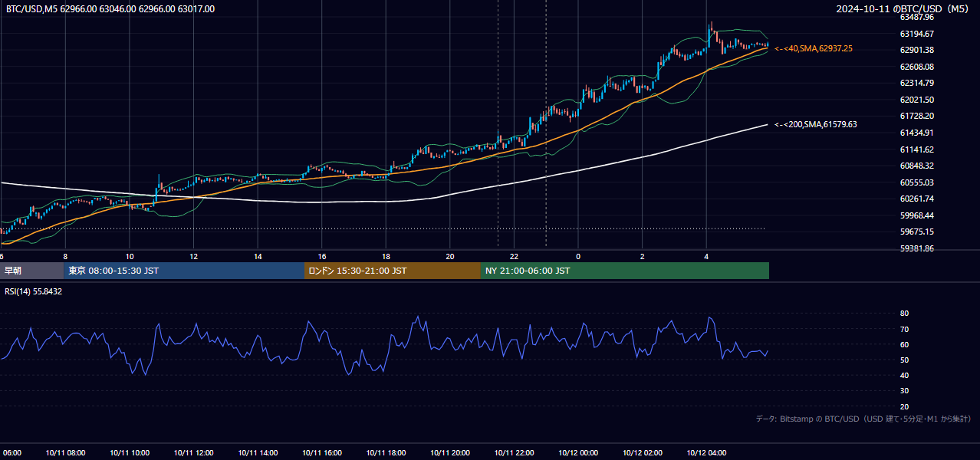
Task: Click the 10/11 18:00 bottom time label
Action: 386,452
